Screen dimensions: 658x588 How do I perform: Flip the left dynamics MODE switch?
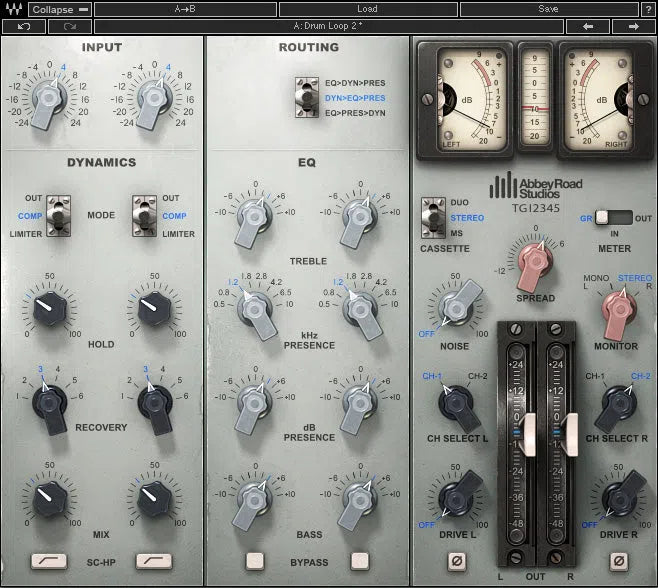point(59,216)
